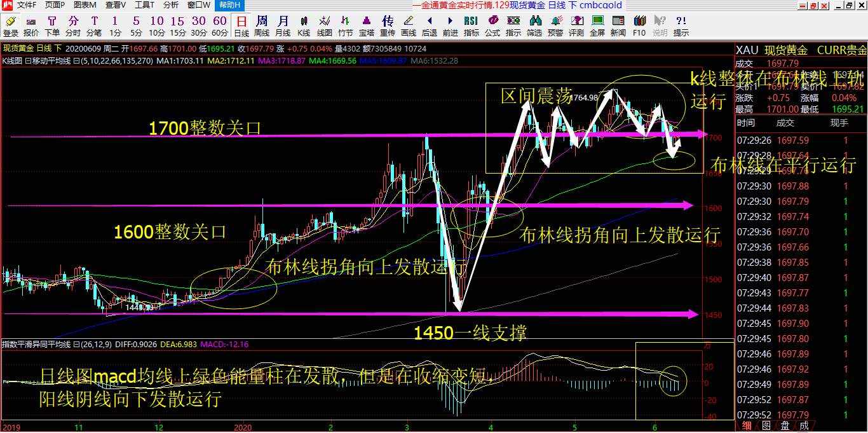This screenshot has width=868, height=433.
Task: Click the 重传 re-transmit data icon
Action: 388,26
